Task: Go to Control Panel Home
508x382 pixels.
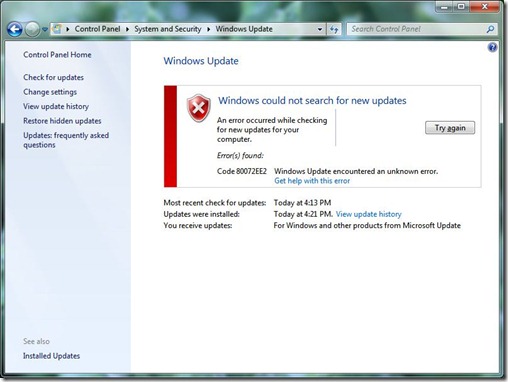Action: [57, 55]
